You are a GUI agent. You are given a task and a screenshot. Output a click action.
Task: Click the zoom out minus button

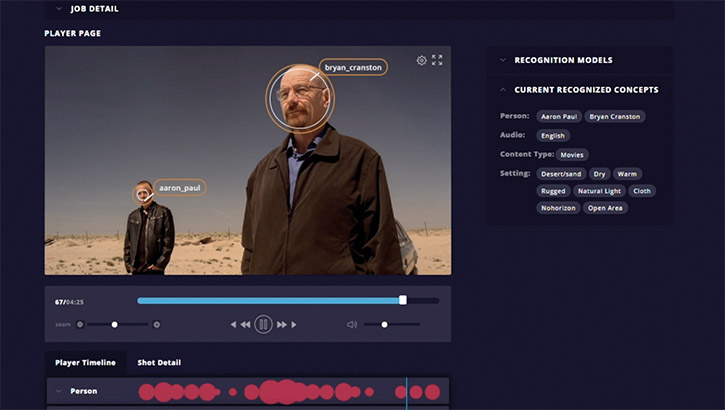point(80,324)
